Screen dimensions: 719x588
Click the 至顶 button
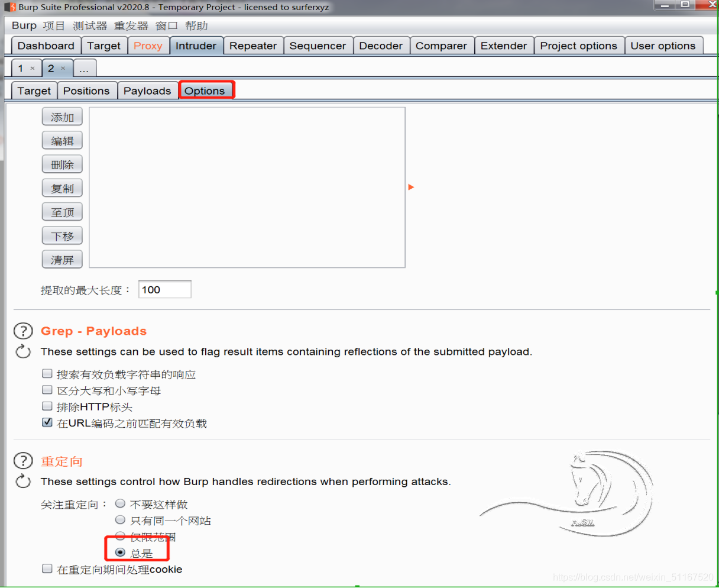(x=62, y=212)
